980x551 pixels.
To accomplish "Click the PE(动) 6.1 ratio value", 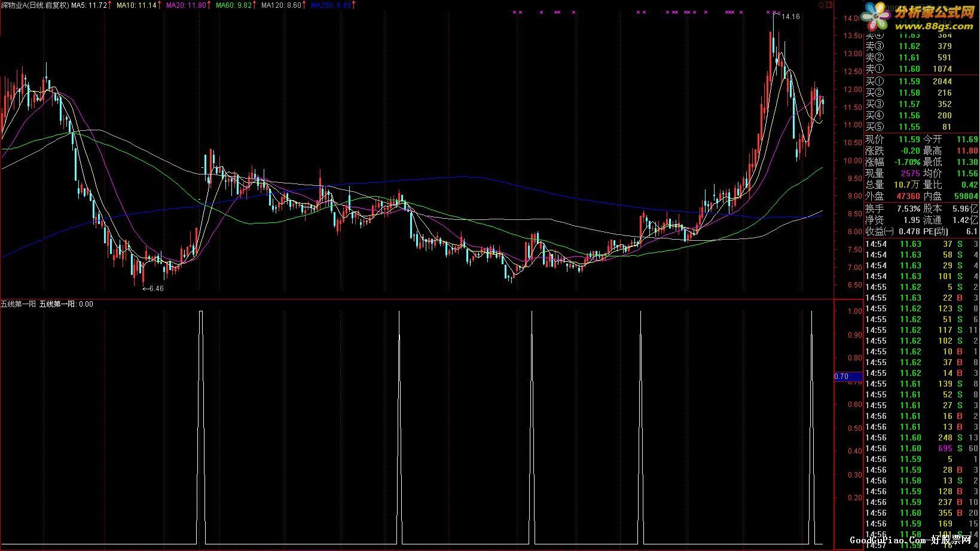I will pos(972,231).
